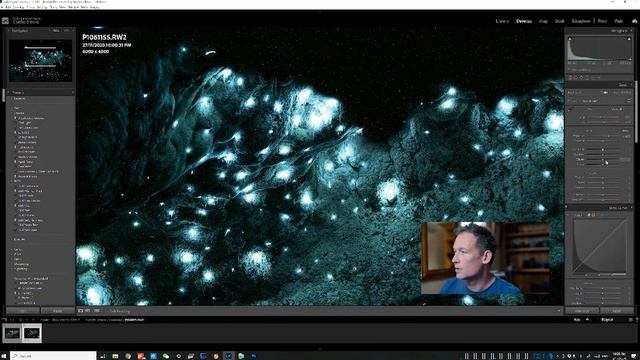The height and width of the screenshot is (360, 640).
Task: Switch to the Library module
Action: 502,21
